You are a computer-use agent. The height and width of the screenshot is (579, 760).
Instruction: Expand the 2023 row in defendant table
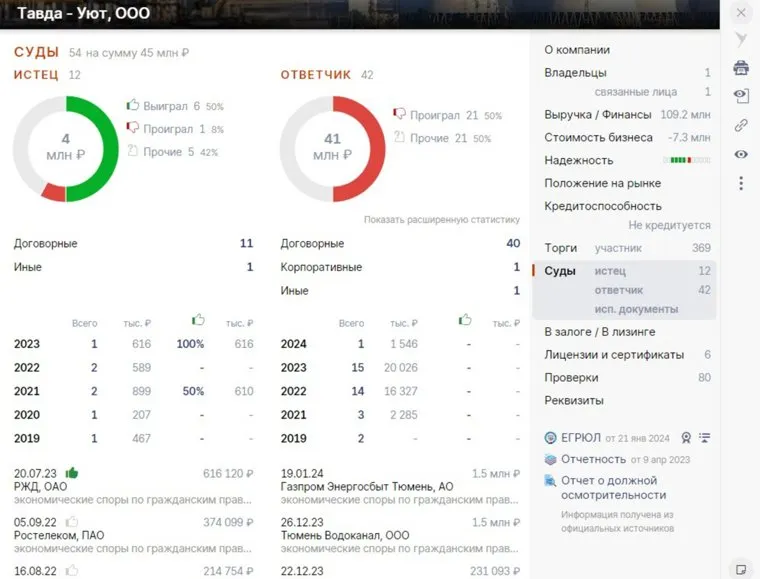[294, 367]
